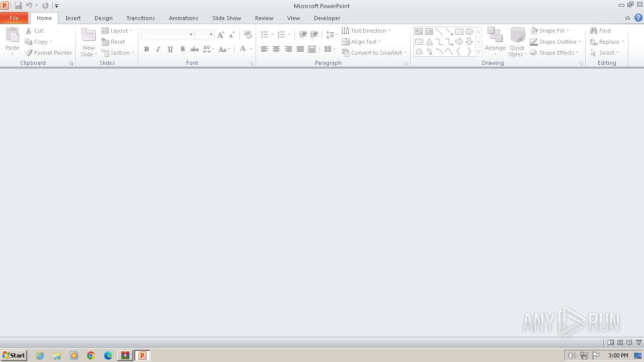Align text right
The image size is (644, 362).
(288, 49)
